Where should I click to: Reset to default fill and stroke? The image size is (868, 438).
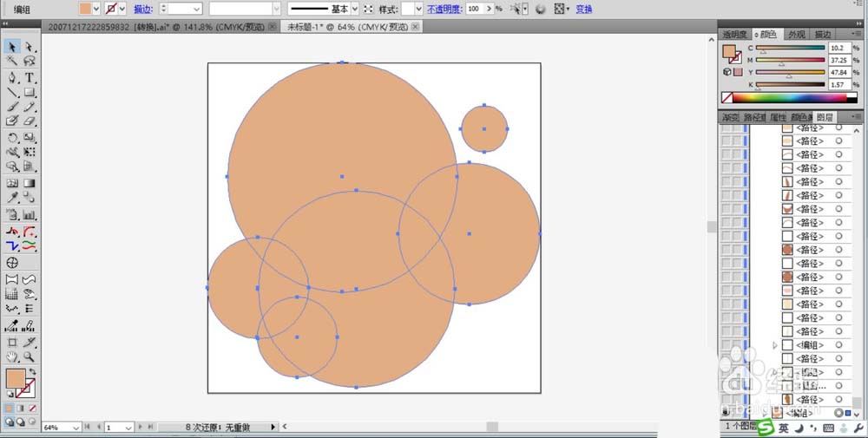[10, 395]
